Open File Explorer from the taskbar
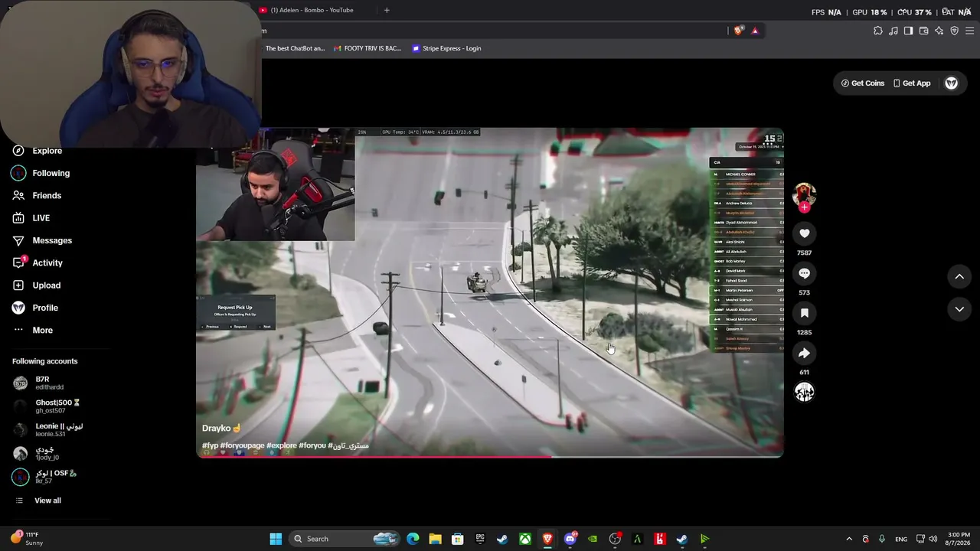This screenshot has width=980, height=551. (x=436, y=539)
